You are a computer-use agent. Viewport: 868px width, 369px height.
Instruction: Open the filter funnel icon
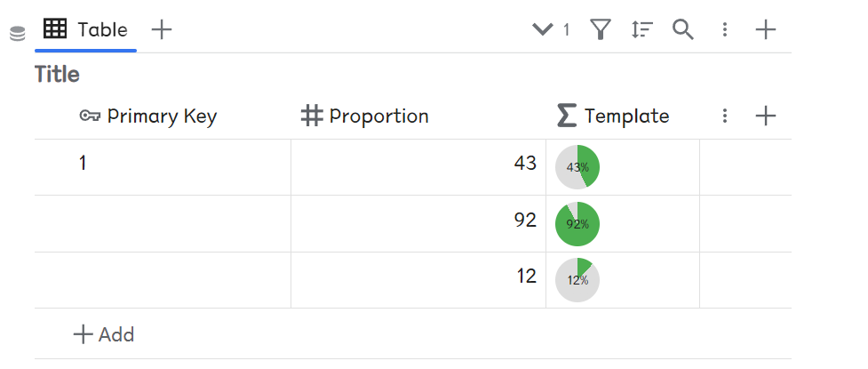pos(601,29)
